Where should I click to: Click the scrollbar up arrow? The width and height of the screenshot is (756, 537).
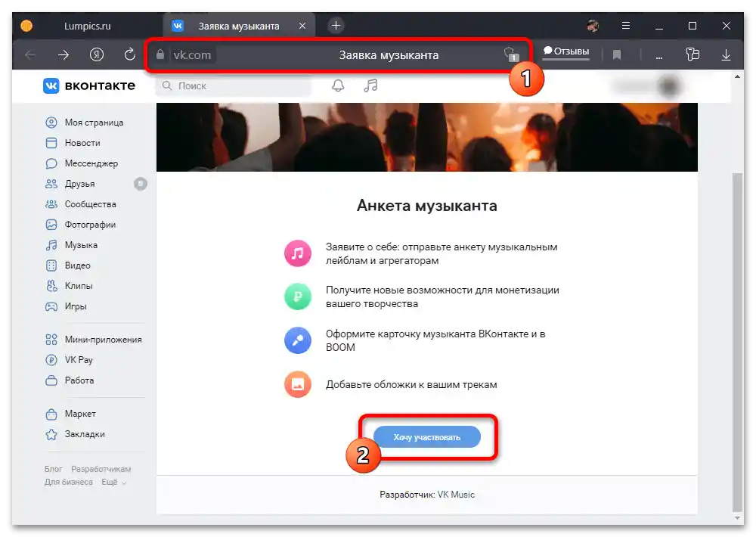(737, 76)
